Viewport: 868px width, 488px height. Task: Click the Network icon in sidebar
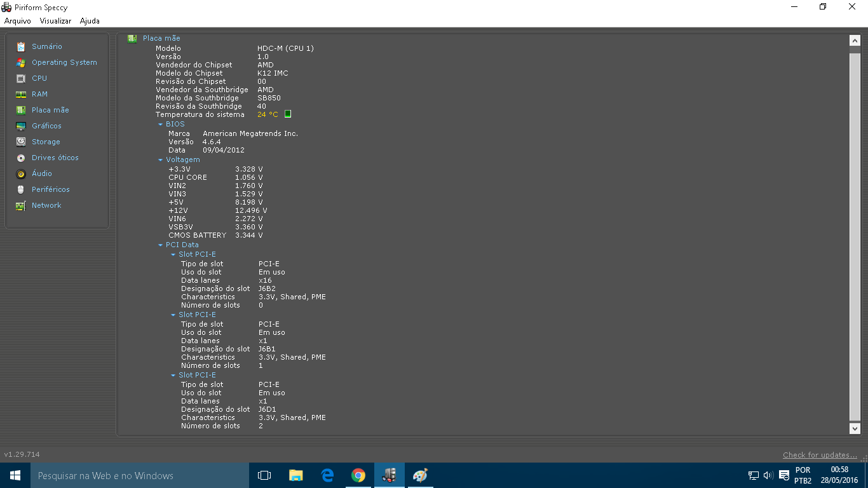pos(21,205)
